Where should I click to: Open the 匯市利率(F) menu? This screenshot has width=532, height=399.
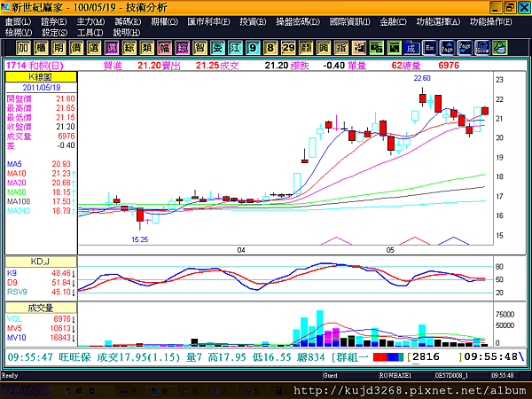(x=208, y=21)
